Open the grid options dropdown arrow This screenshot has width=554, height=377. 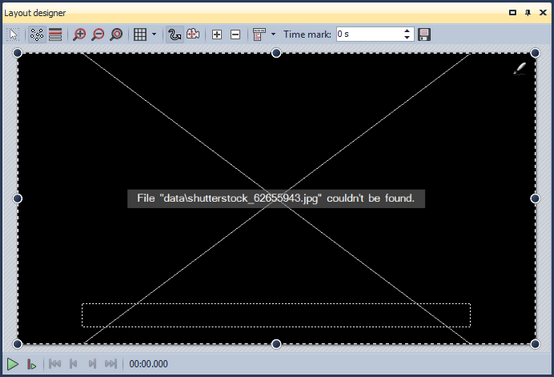coord(154,34)
